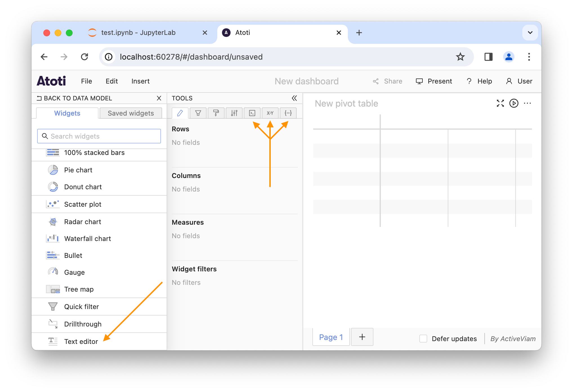Add a Gauge widget
Viewport: 573px width, 392px height.
coord(99,272)
